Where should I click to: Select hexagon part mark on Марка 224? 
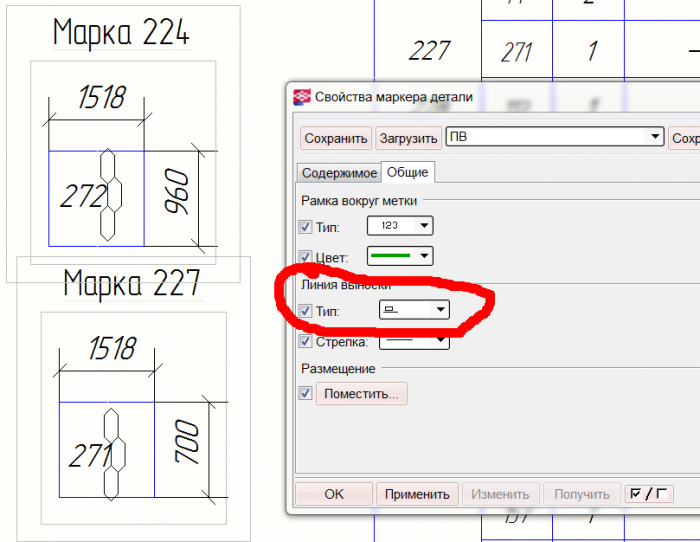110,195
